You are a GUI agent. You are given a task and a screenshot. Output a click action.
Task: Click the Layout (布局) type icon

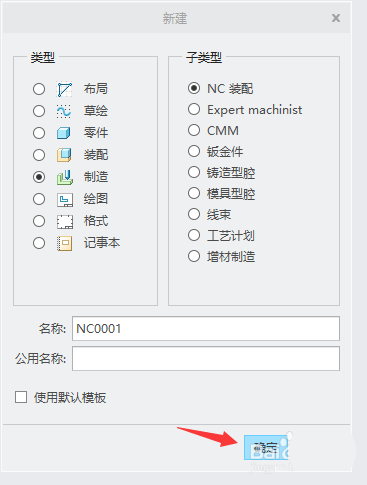[65, 89]
